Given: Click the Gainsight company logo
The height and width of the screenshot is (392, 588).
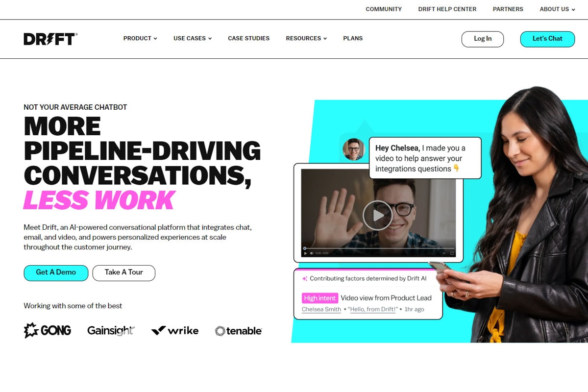Looking at the screenshot, I should [111, 331].
